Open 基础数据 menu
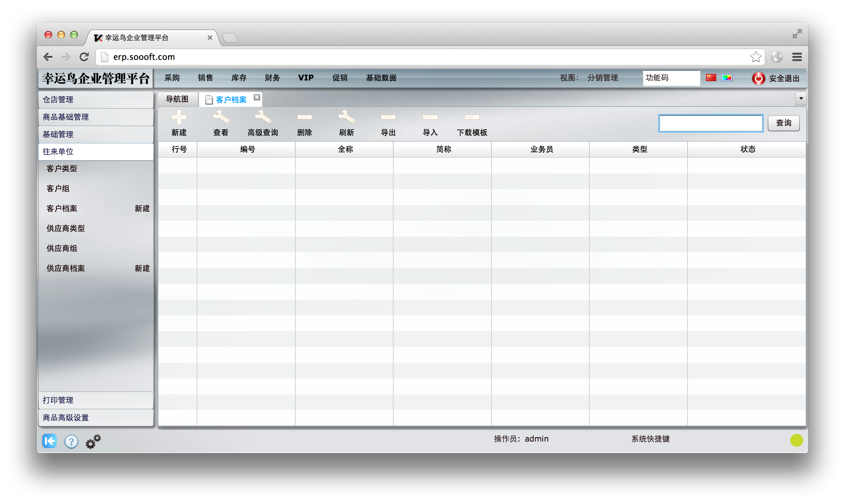The width and height of the screenshot is (845, 504). [x=381, y=78]
